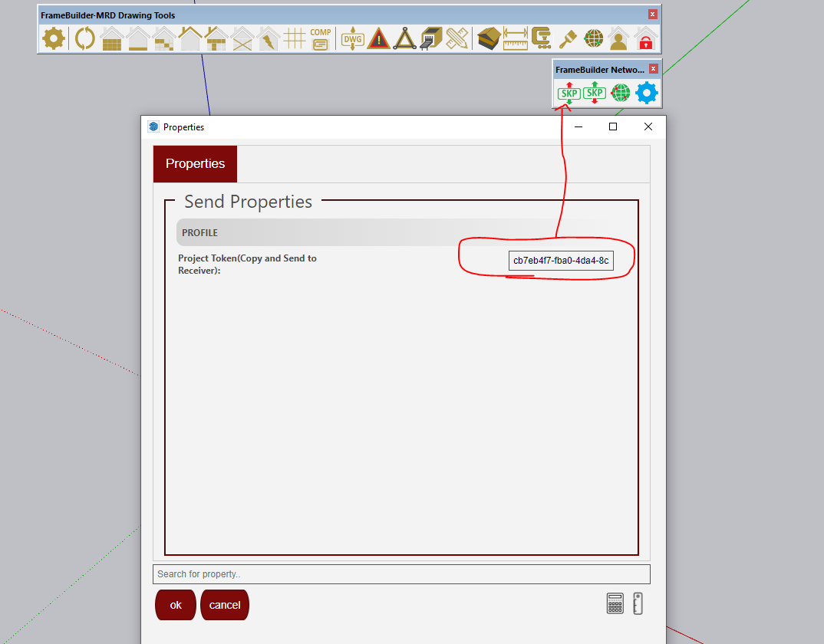Click the Project Token input field
The height and width of the screenshot is (644, 824).
pos(561,261)
